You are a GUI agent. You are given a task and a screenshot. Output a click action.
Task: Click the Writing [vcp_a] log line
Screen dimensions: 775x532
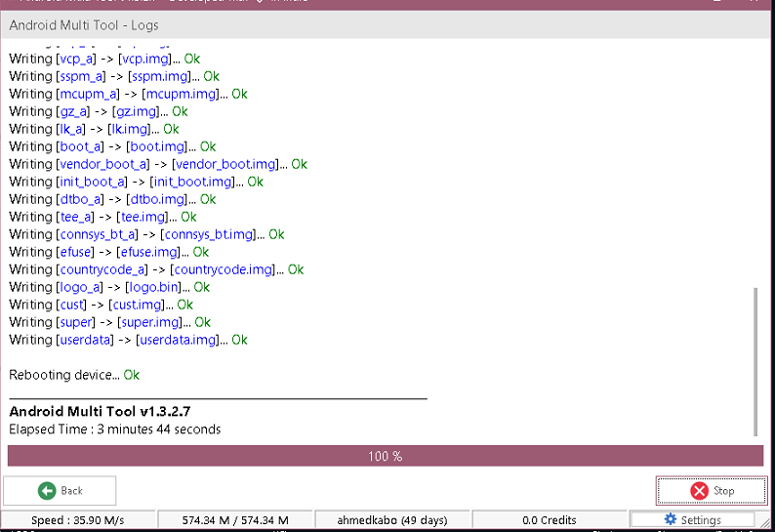click(x=104, y=59)
